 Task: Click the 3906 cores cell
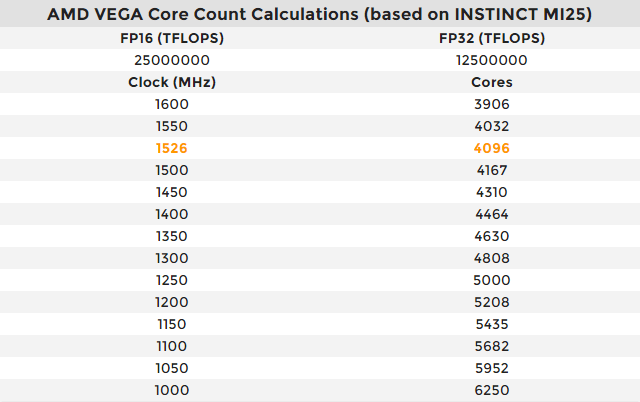491,104
